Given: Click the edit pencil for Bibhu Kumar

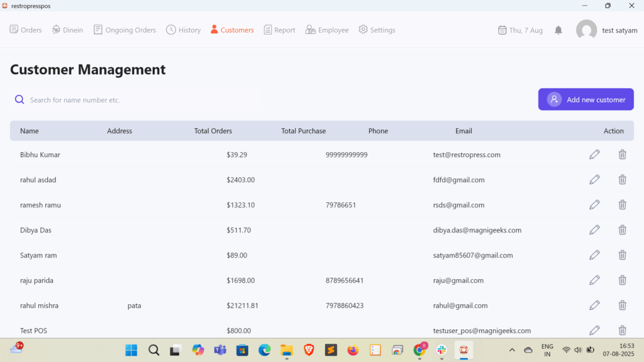Looking at the screenshot, I should tap(594, 155).
